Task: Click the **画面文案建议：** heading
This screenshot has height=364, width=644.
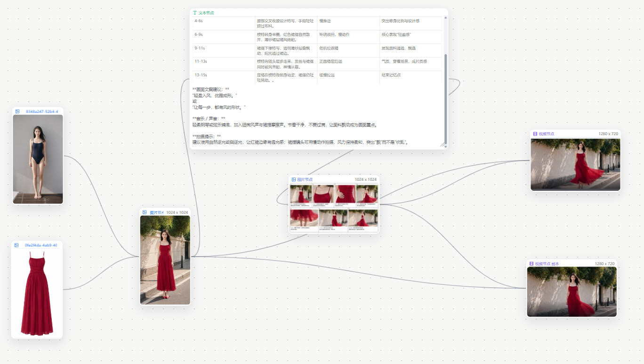Action: [211, 89]
